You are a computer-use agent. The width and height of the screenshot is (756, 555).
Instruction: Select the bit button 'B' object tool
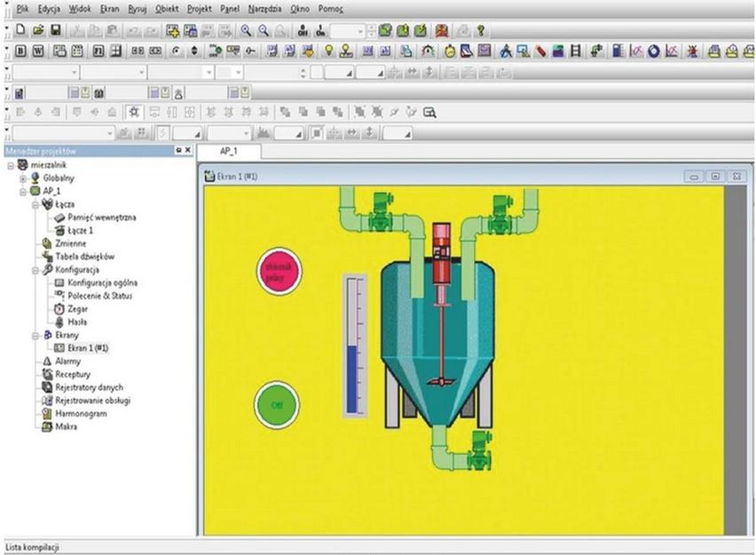(20, 51)
